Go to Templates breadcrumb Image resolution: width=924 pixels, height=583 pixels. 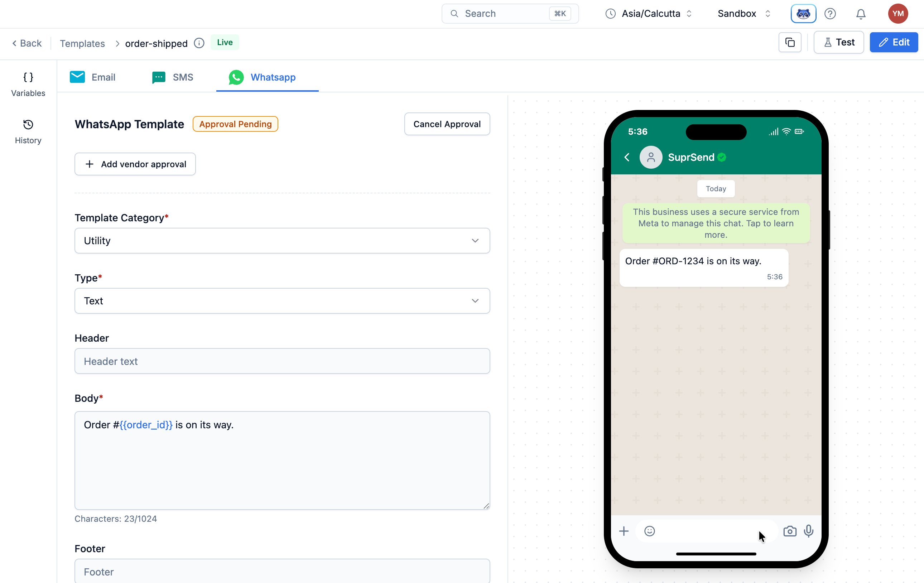(82, 43)
